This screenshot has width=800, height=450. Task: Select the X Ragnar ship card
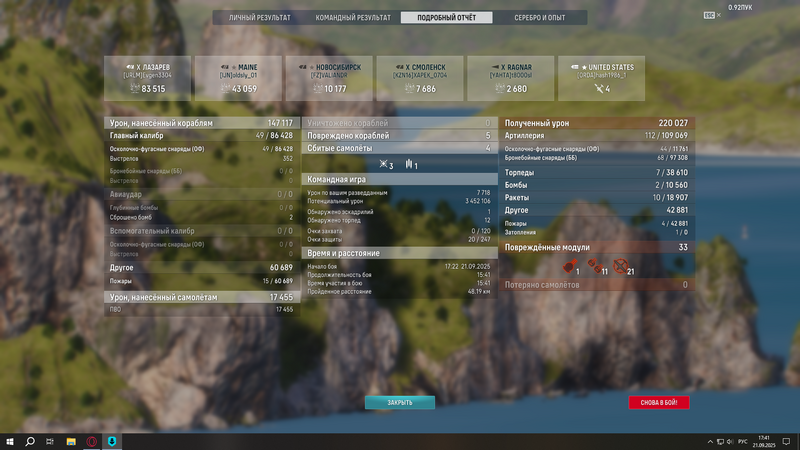[511, 78]
